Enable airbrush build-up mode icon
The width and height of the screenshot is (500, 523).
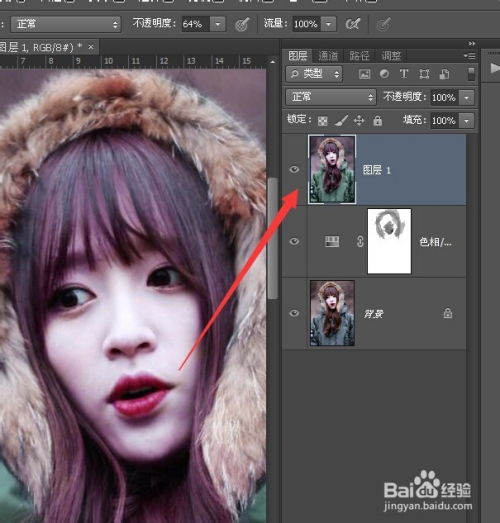353,24
